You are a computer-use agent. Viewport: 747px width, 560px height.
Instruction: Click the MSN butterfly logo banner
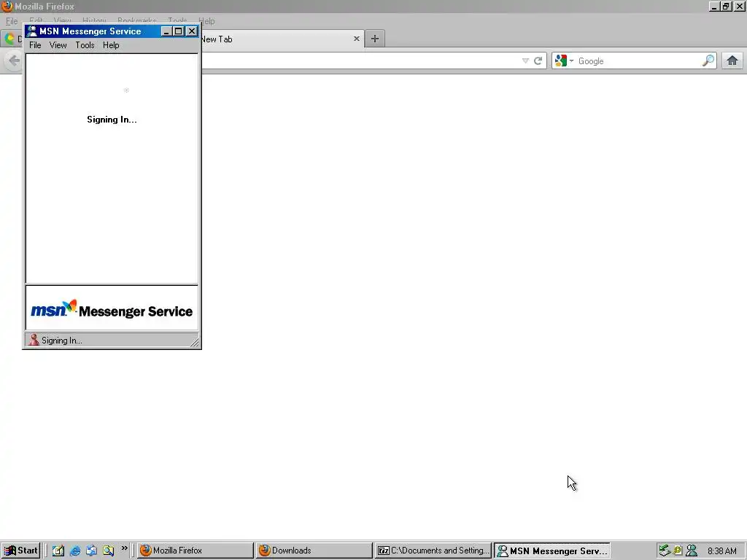click(x=112, y=308)
